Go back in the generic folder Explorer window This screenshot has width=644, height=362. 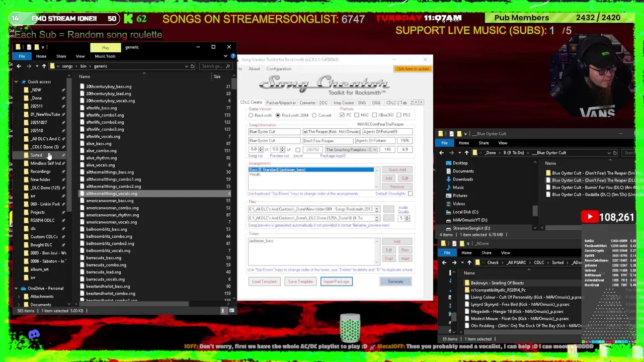(x=19, y=66)
